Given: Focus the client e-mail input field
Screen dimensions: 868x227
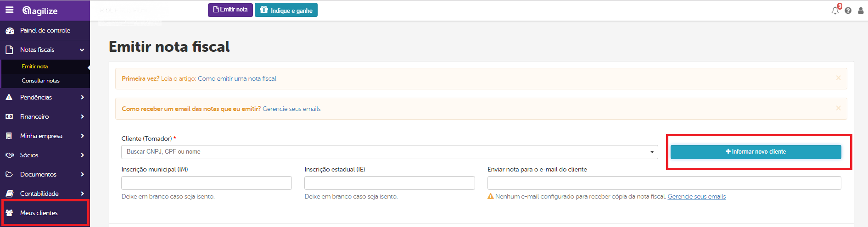Looking at the screenshot, I should (664, 183).
